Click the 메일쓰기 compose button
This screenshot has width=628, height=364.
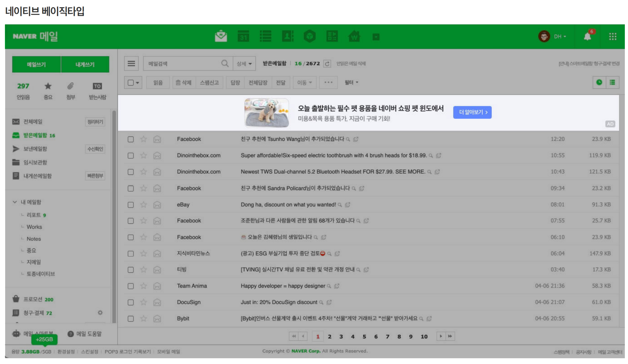(x=36, y=64)
